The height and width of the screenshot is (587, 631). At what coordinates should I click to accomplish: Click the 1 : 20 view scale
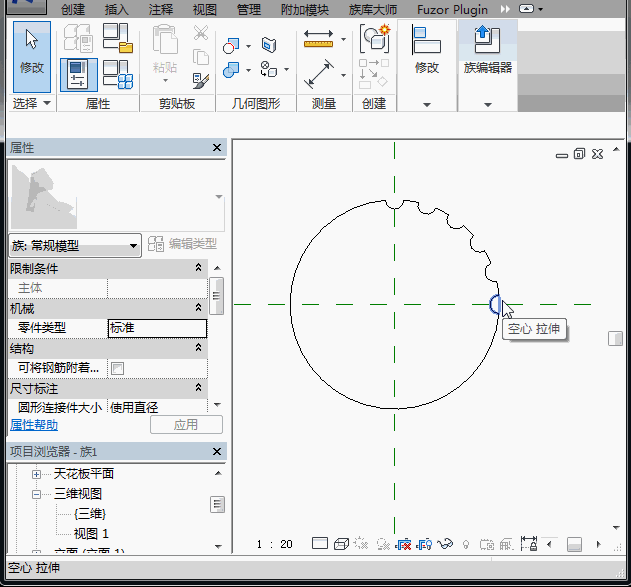274,544
